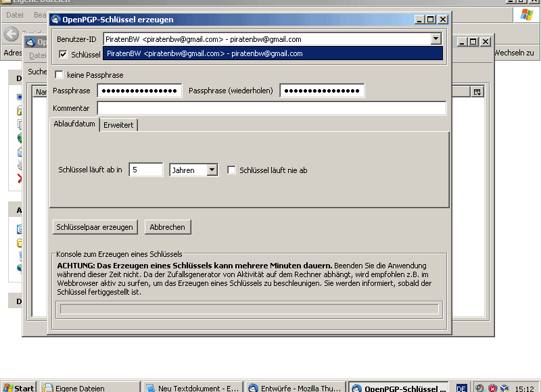Toggle the Schlüssel checkbox under Benutzer-ID
Image resolution: width=541 pixels, height=392 pixels.
pos(63,54)
